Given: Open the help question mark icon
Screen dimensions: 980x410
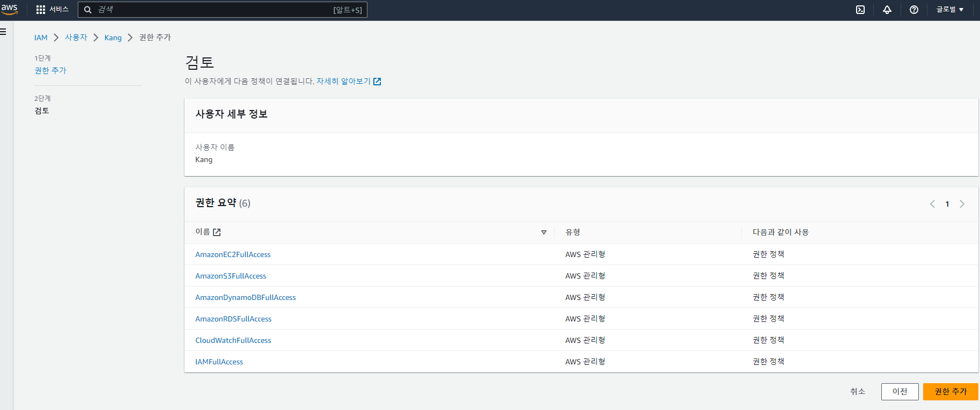Looking at the screenshot, I should tap(914, 10).
